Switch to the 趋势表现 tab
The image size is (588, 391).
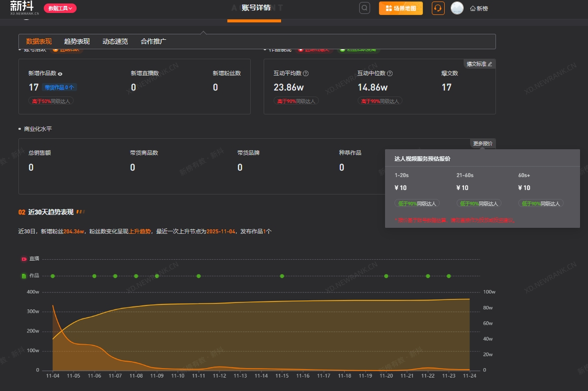[x=77, y=41]
